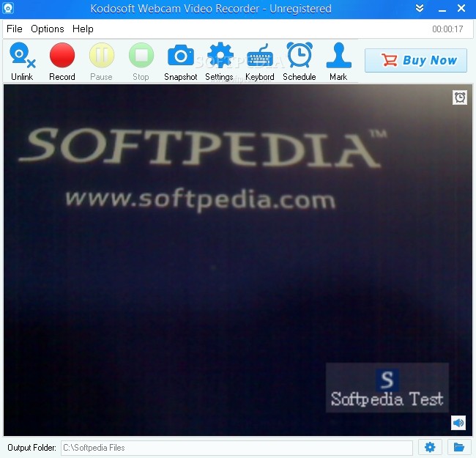Image resolution: width=476 pixels, height=458 pixels.
Task: Click the Softpedia Test watermark overlay
Action: pos(387,388)
